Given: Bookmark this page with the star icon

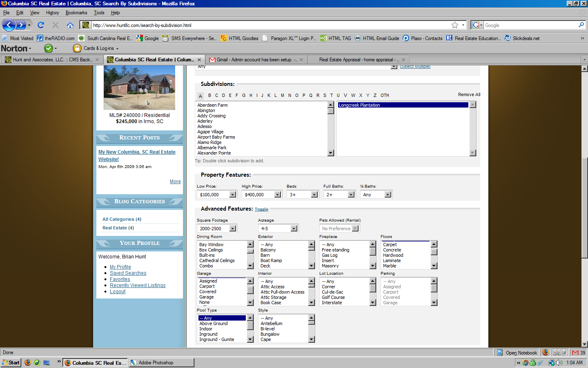Looking at the screenshot, I should click(x=455, y=25).
